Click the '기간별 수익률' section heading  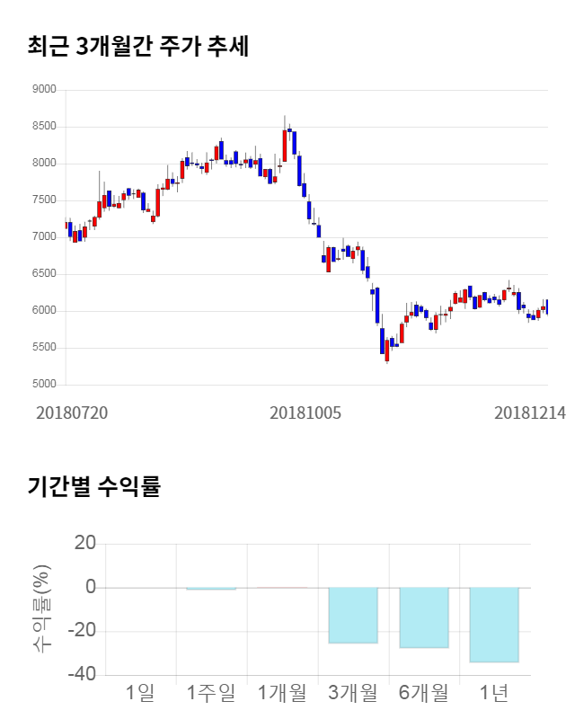coord(93,487)
